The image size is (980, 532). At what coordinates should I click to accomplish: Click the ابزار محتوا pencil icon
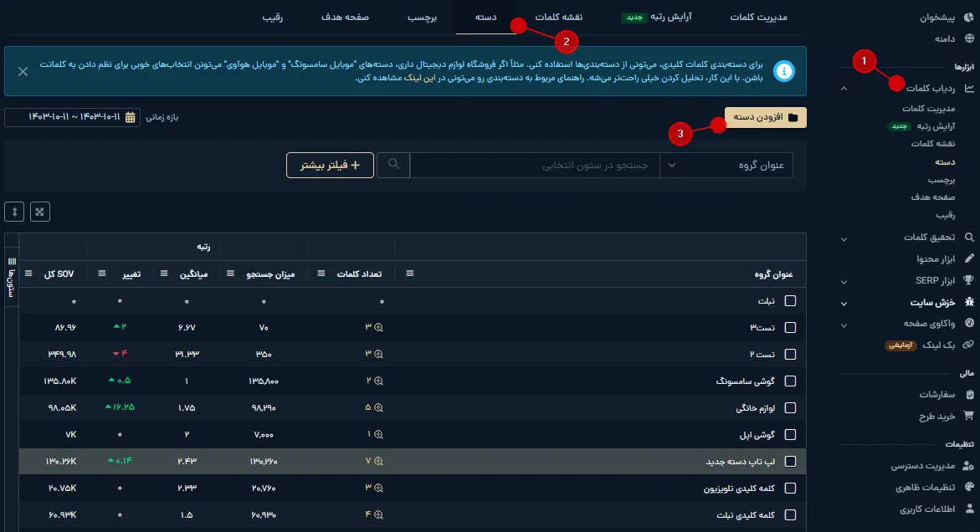pyautogui.click(x=969, y=258)
